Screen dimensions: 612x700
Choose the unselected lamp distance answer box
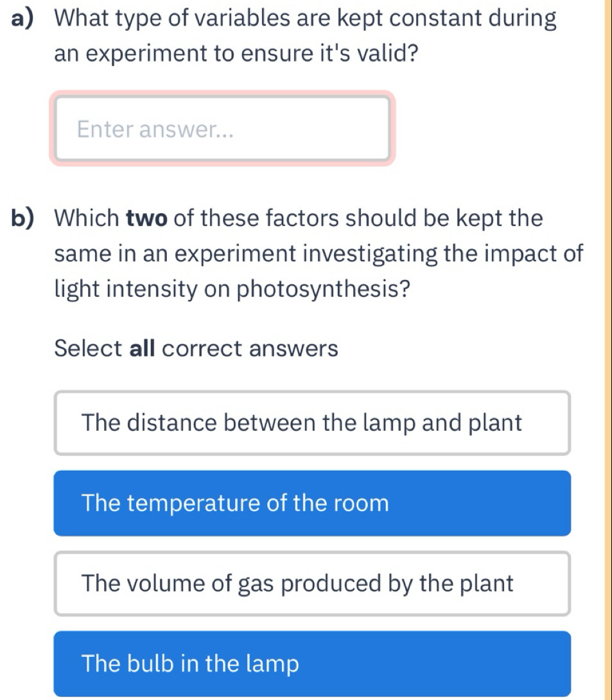click(x=312, y=423)
